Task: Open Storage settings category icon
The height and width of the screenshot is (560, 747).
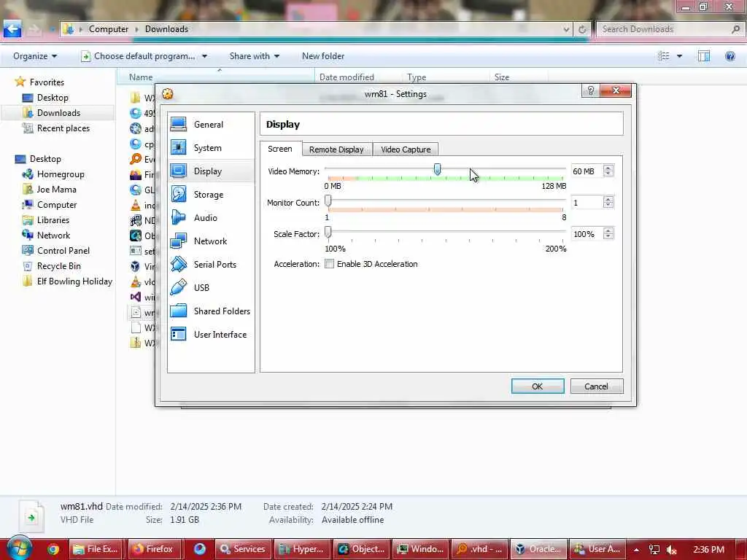Action: click(x=179, y=194)
